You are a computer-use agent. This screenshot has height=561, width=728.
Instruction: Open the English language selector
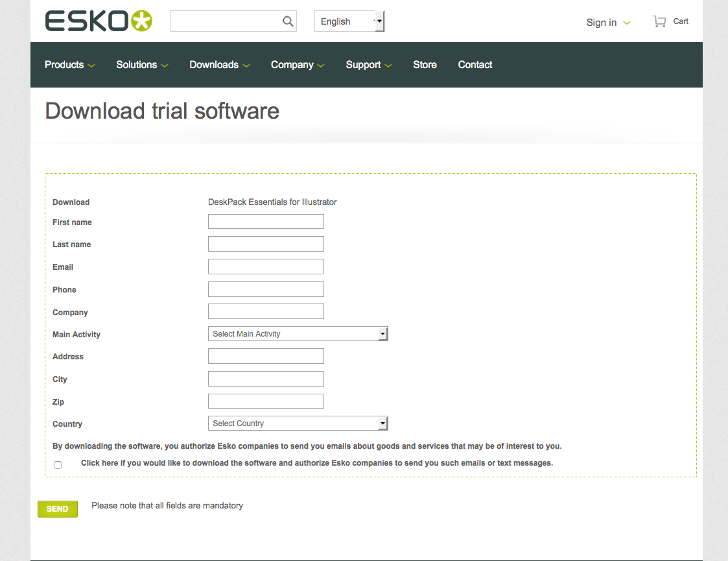pos(349,21)
